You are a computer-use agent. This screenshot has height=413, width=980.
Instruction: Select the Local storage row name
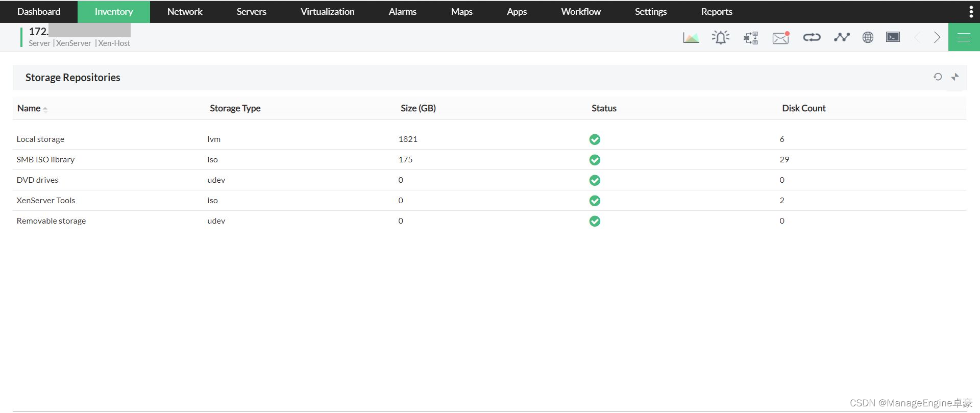(40, 139)
